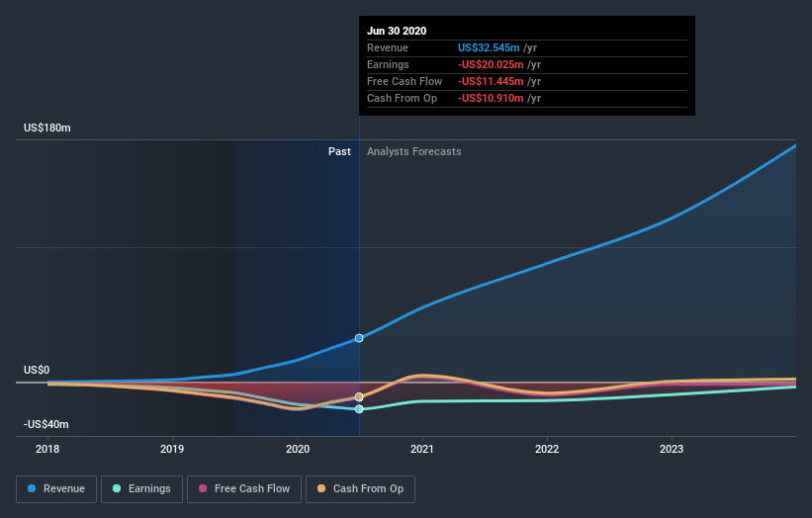This screenshot has width=812, height=518.
Task: Click the -US$20.025m earnings value
Action: tap(491, 64)
